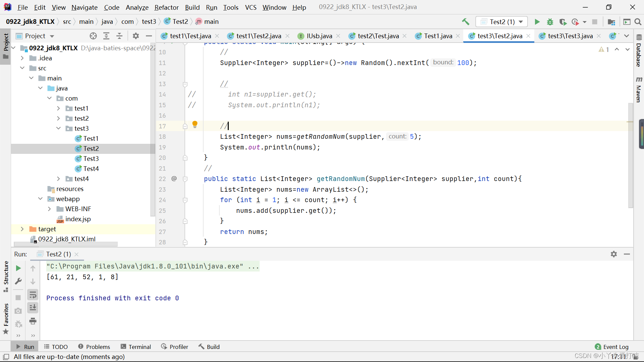
Task: Open the Refactor menu
Action: [x=166, y=7]
